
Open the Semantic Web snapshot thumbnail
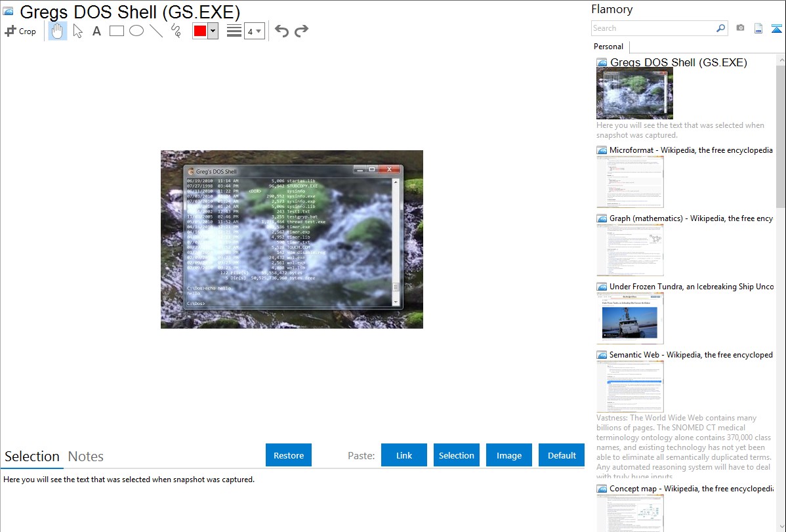[x=630, y=386]
